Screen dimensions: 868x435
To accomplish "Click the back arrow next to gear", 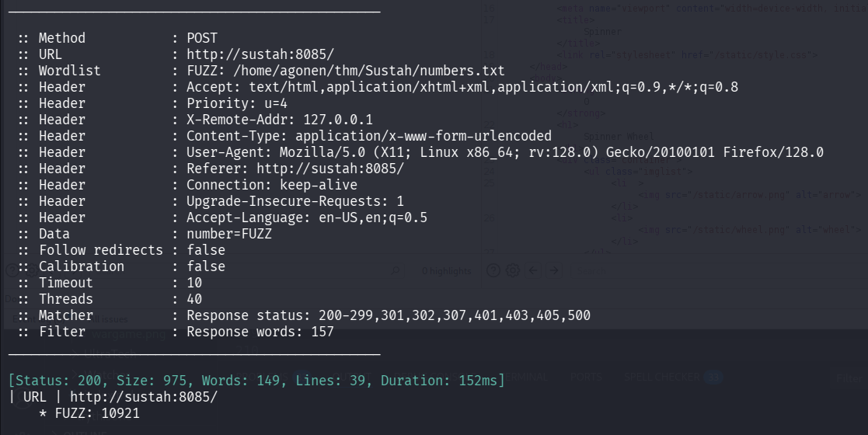I will point(533,270).
